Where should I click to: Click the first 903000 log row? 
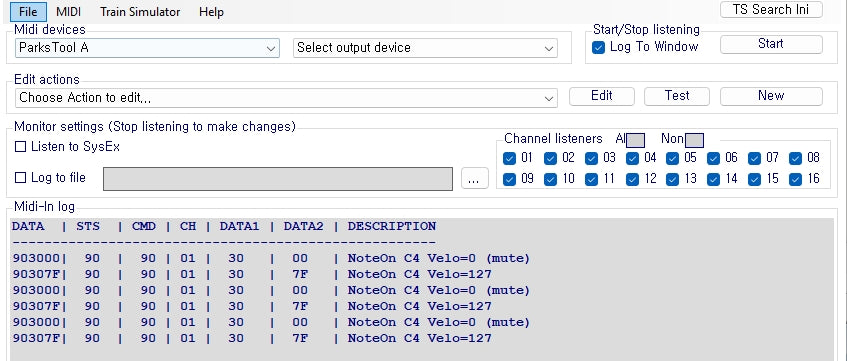pos(271,258)
